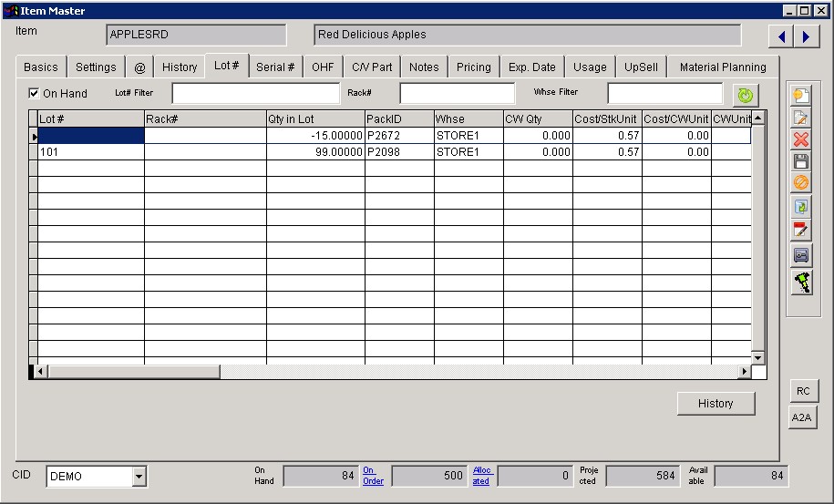
Task: Click the orange Cancel icon
Action: [x=801, y=183]
